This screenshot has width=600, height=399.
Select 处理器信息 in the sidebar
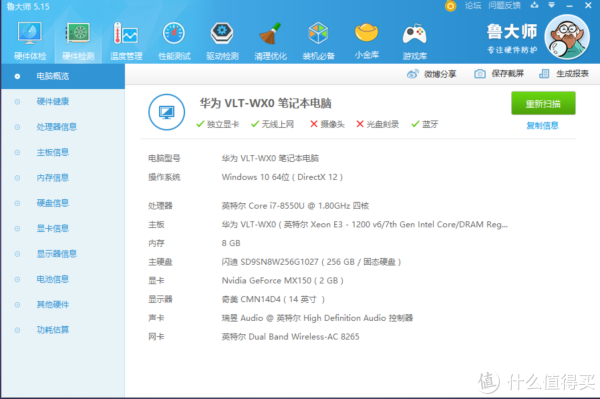(57, 127)
